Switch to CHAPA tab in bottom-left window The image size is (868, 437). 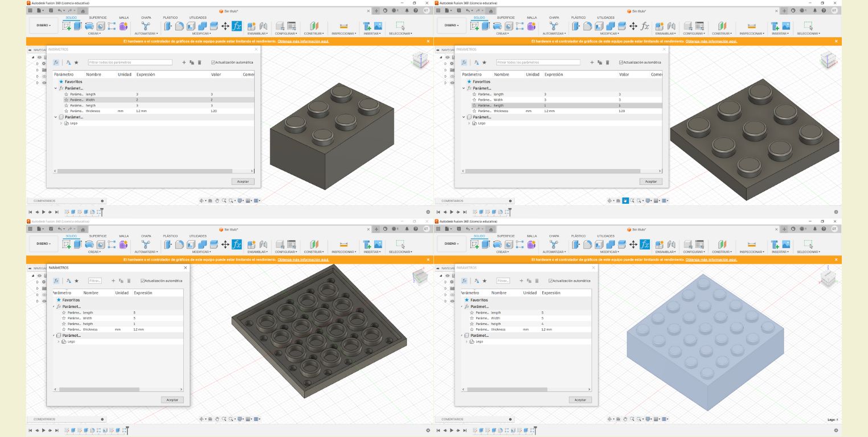click(146, 236)
